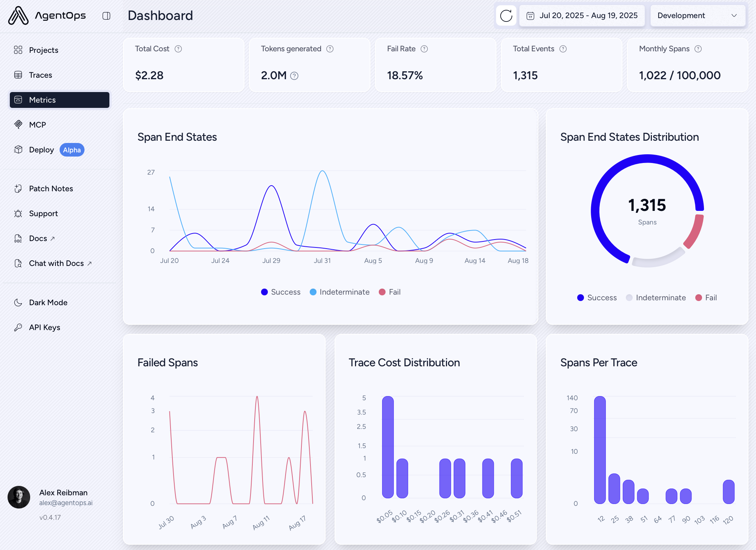The width and height of the screenshot is (756, 550).
Task: Toggle Success series in Span End States legend
Action: (281, 292)
